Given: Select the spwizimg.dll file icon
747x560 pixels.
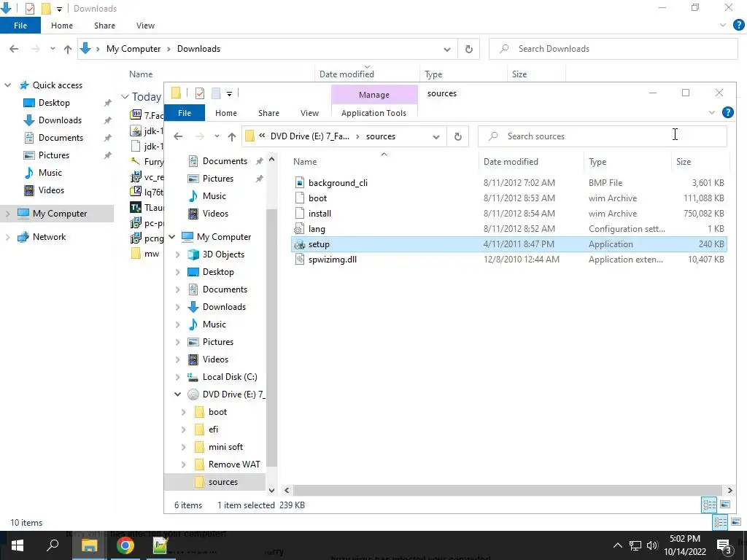Looking at the screenshot, I should 299,260.
